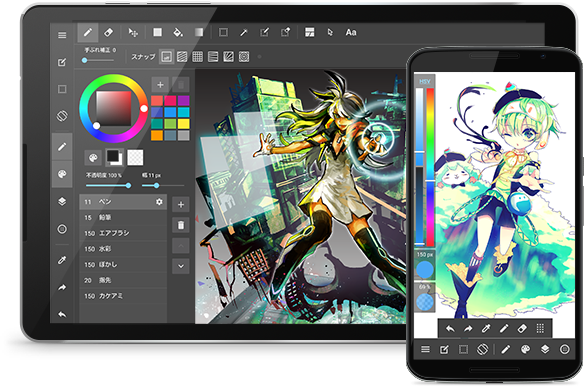Select the eraser tool in tablet toolbar
The height and width of the screenshot is (390, 585).
tap(109, 32)
